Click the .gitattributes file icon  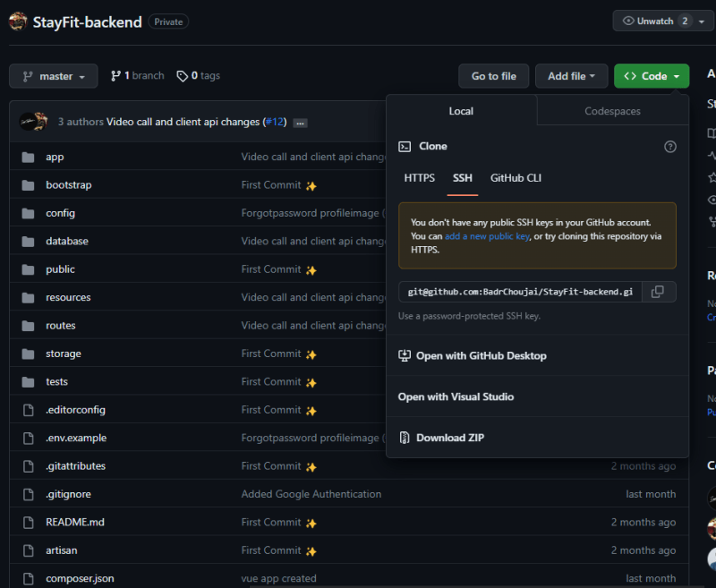[29, 466]
